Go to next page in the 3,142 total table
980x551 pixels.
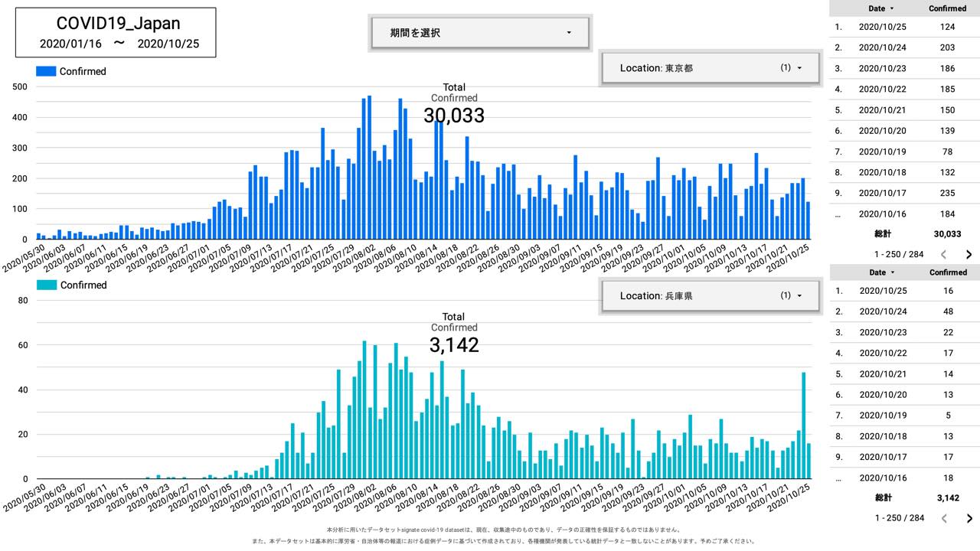point(969,519)
